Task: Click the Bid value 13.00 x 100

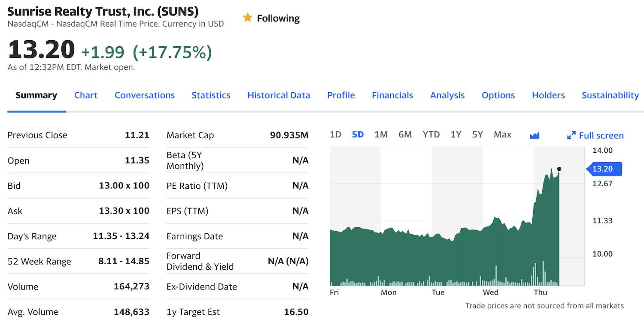Action: 124,186
